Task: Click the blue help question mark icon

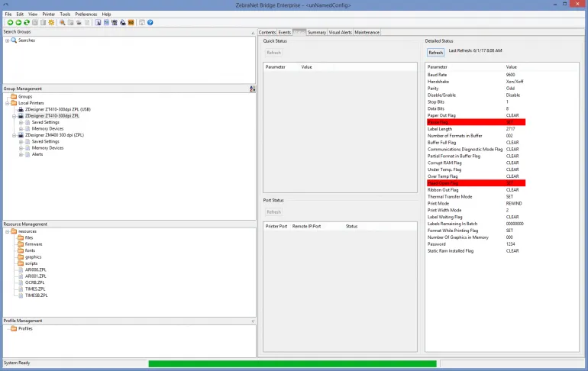Action: point(150,23)
